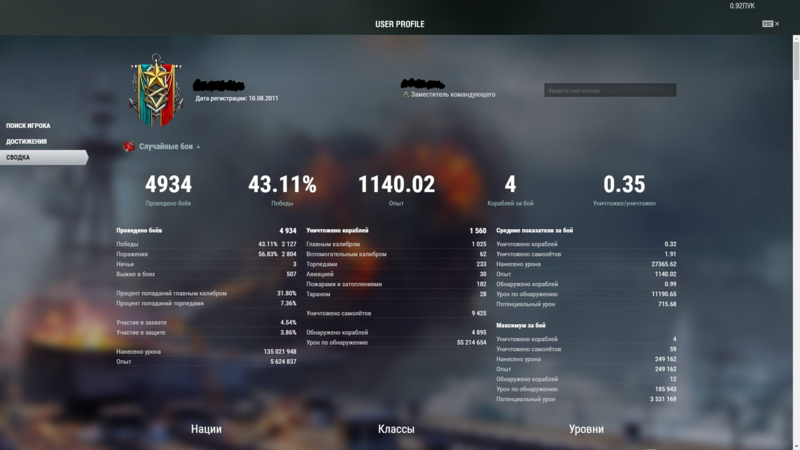Expand the Нации section
Viewport: 800px width, 450px height.
point(206,429)
